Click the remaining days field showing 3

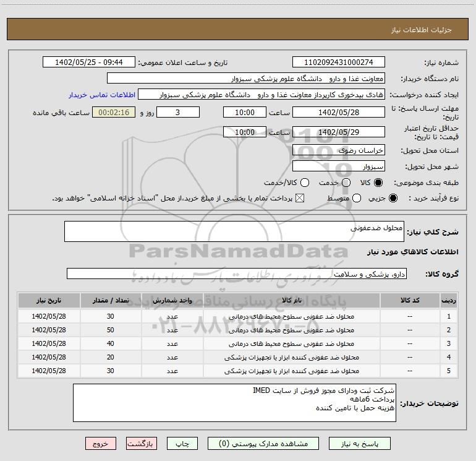pos(178,112)
